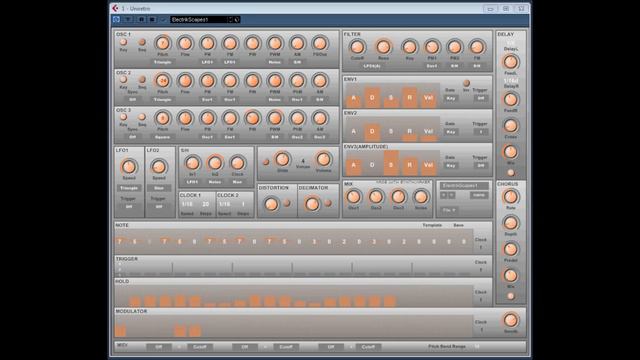Click the Note sequencer Template button

432,225
